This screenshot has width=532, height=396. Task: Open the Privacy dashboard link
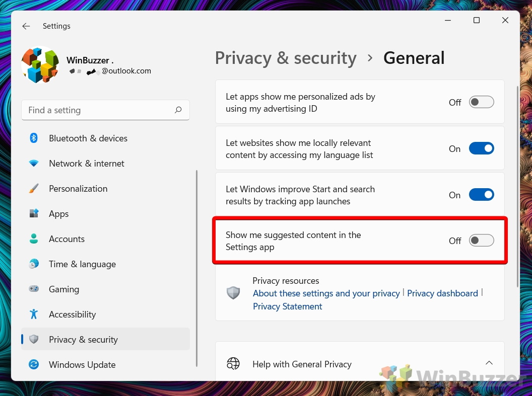(442, 293)
